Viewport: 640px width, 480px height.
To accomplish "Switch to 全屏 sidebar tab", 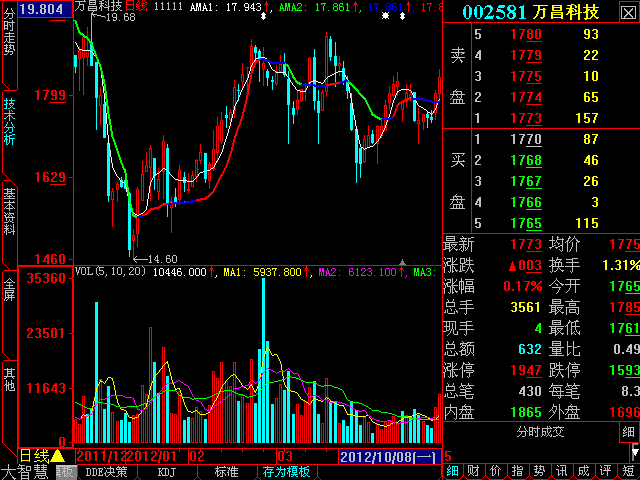I will click(9, 289).
